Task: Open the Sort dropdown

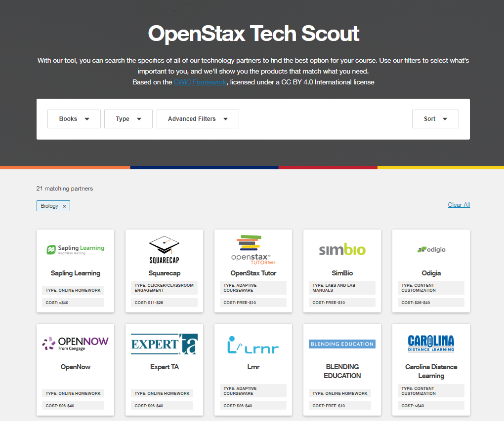Action: pyautogui.click(x=435, y=119)
